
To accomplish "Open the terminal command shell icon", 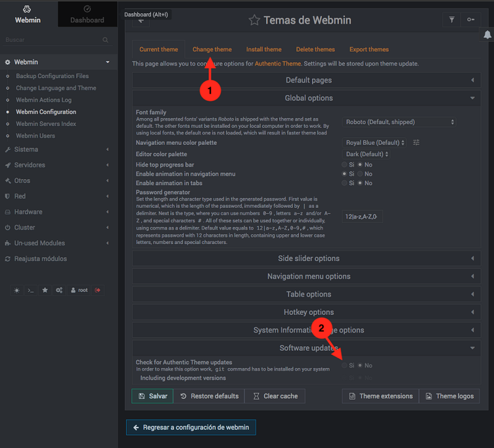I will 30,290.
